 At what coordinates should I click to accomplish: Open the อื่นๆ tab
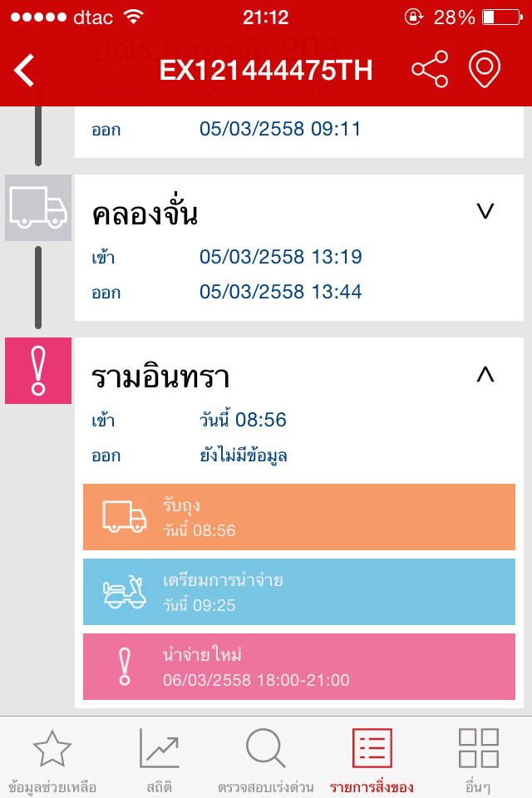tap(479, 760)
